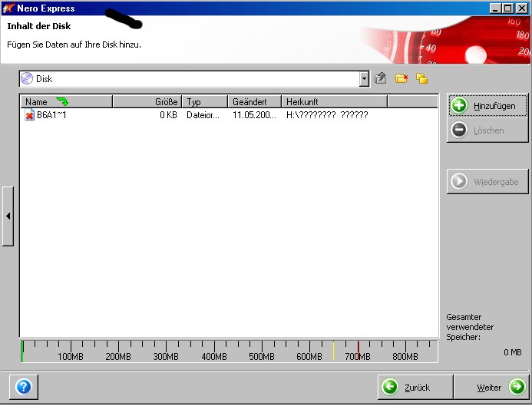Click the folders tree icon beside new folder

(421, 78)
